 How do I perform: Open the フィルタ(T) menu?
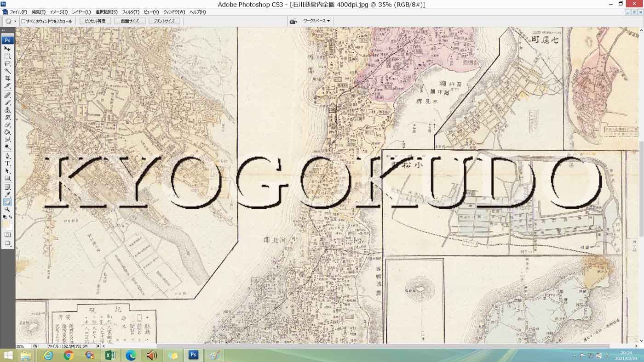[x=131, y=12]
